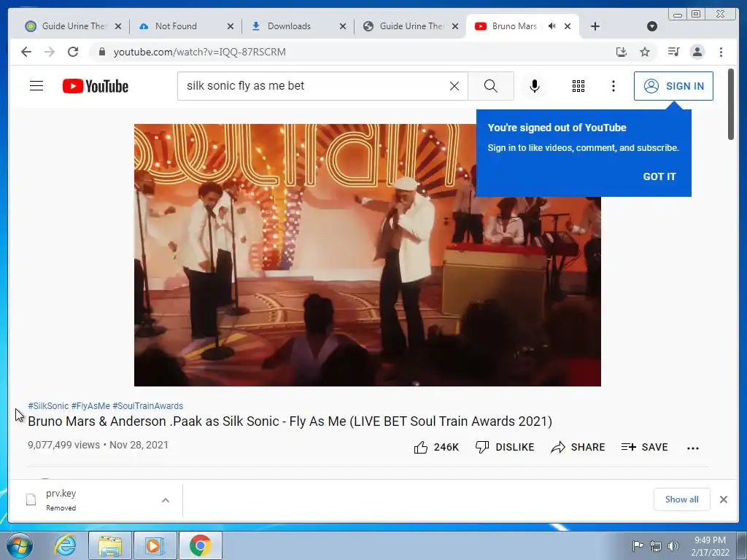Viewport: 747px width, 560px height.
Task: Bookmark this page with the star icon
Action: [x=645, y=52]
